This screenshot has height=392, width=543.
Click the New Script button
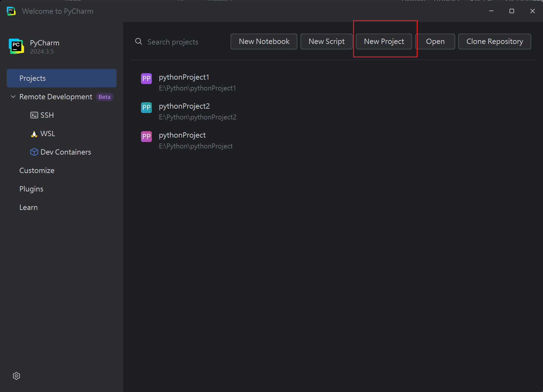tap(326, 42)
